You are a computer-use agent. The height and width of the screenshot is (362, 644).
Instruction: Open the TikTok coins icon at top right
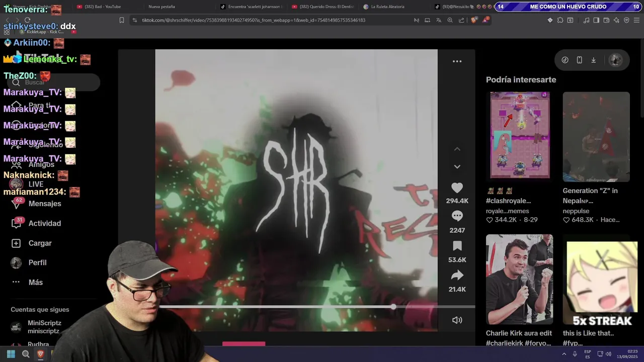pyautogui.click(x=565, y=60)
